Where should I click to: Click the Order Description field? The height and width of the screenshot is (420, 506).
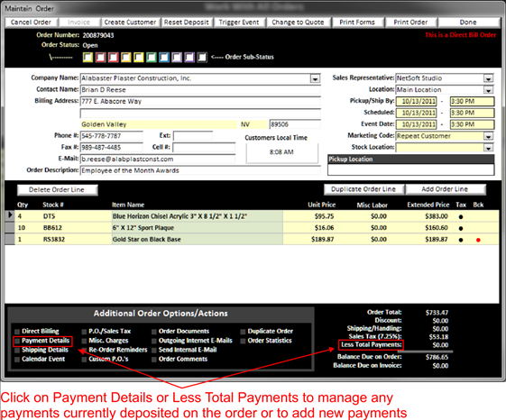pyautogui.click(x=200, y=170)
